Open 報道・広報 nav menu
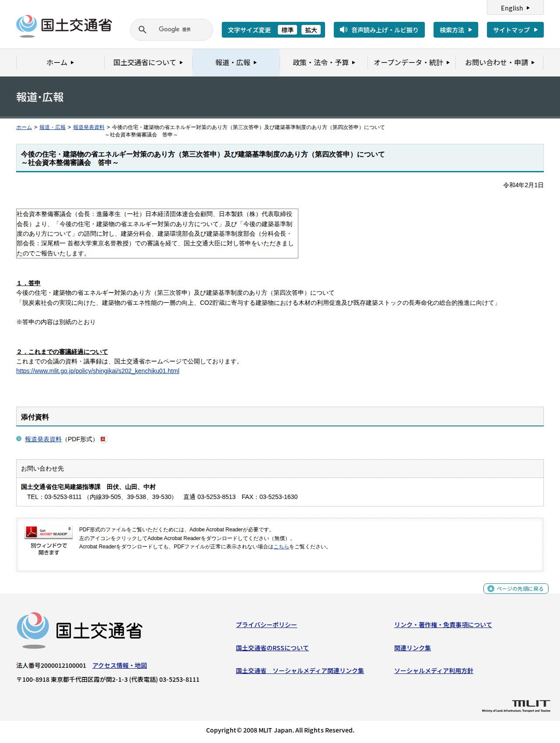Viewport: 560px width, 743px height. click(x=236, y=63)
